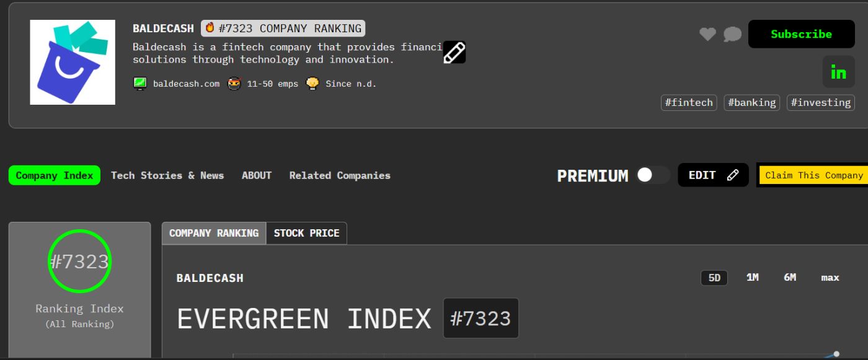This screenshot has width=868, height=360.
Task: Click the light bulb founded icon
Action: pos(312,84)
